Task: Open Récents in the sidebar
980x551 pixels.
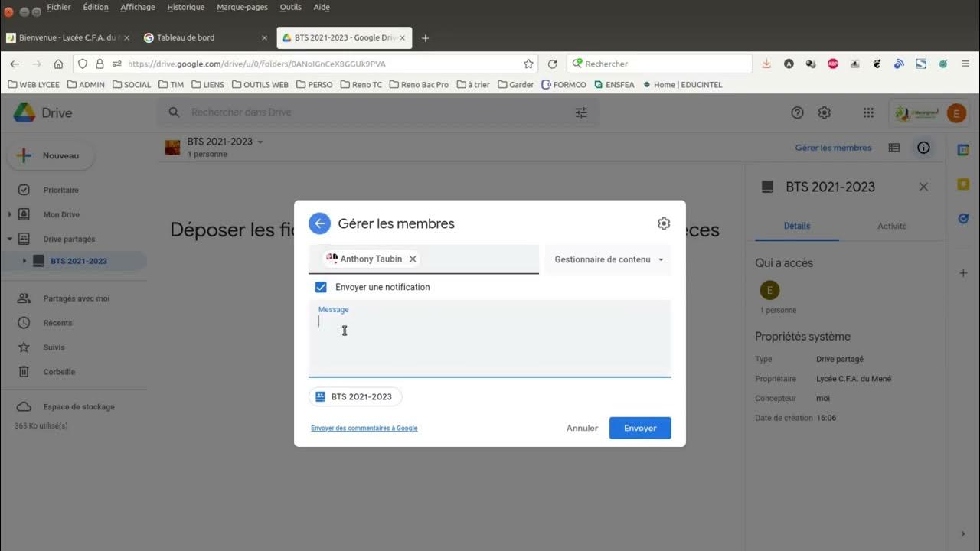Action: point(57,323)
